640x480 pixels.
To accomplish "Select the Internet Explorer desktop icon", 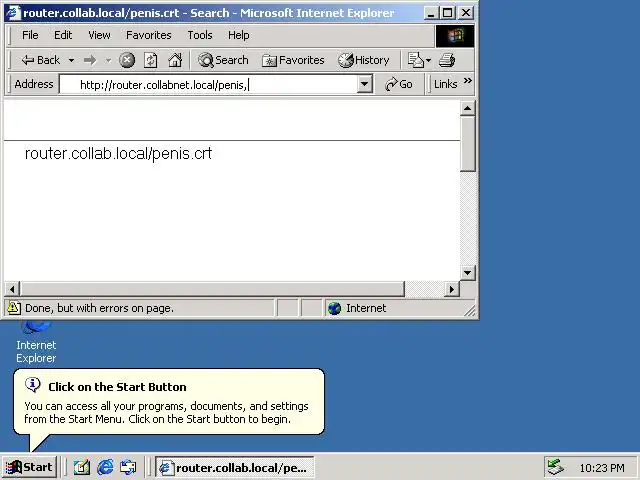I will click(x=36, y=342).
